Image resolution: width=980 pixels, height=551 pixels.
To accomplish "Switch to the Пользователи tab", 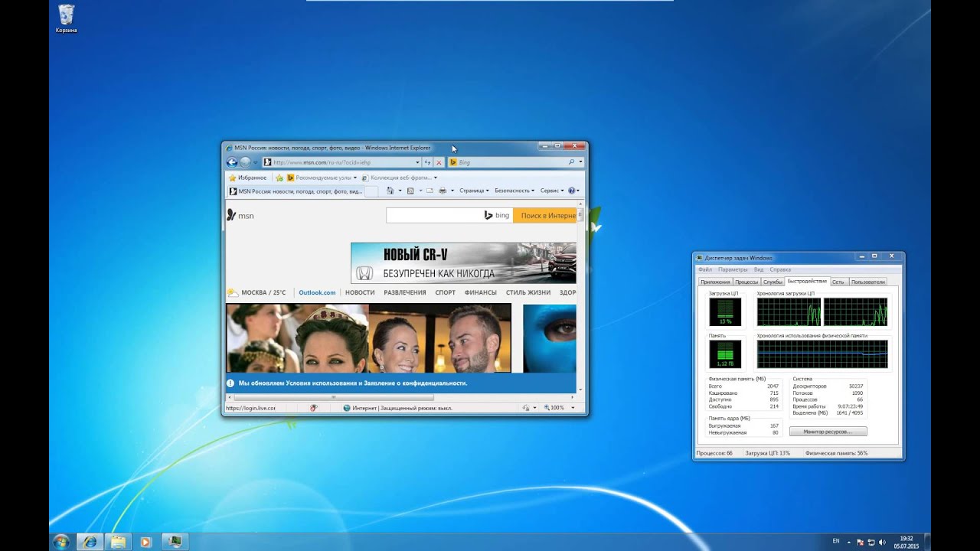I will pyautogui.click(x=867, y=282).
